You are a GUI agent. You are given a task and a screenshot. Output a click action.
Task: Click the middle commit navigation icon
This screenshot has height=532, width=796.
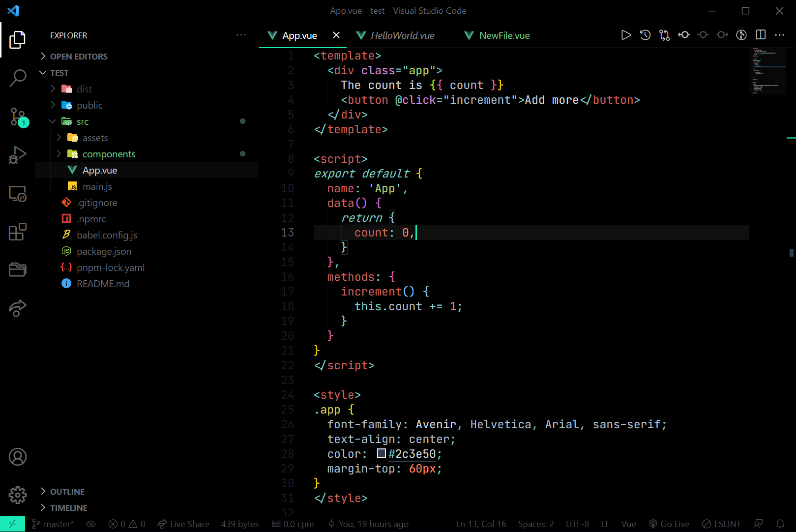tap(703, 35)
